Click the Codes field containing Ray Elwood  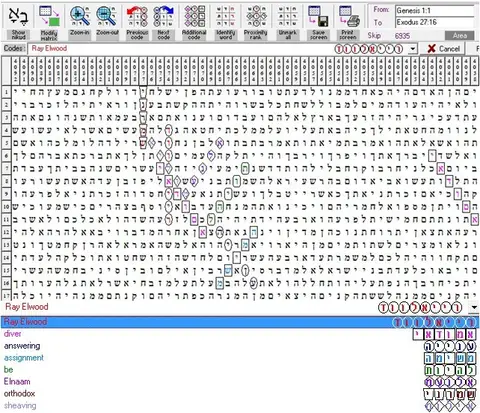tap(218, 49)
